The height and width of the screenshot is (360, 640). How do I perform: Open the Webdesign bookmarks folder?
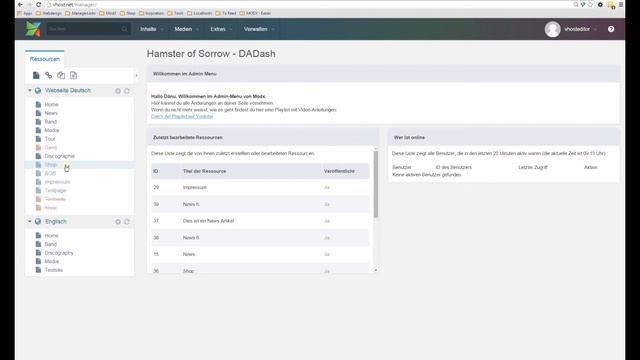49,13
